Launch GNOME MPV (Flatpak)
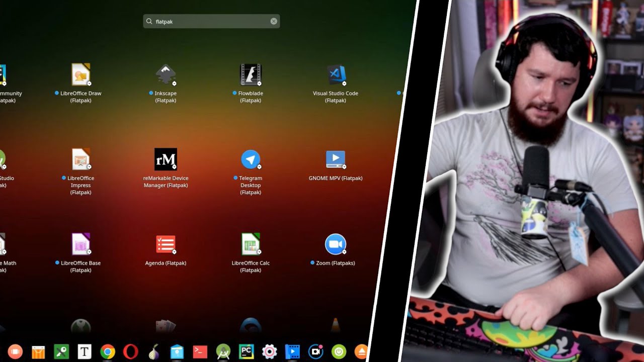This screenshot has height=362, width=644. coord(336,159)
